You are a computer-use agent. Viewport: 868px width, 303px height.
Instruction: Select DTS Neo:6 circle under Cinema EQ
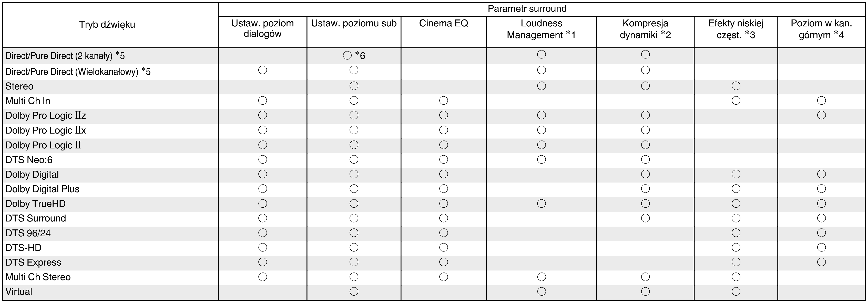click(x=444, y=159)
